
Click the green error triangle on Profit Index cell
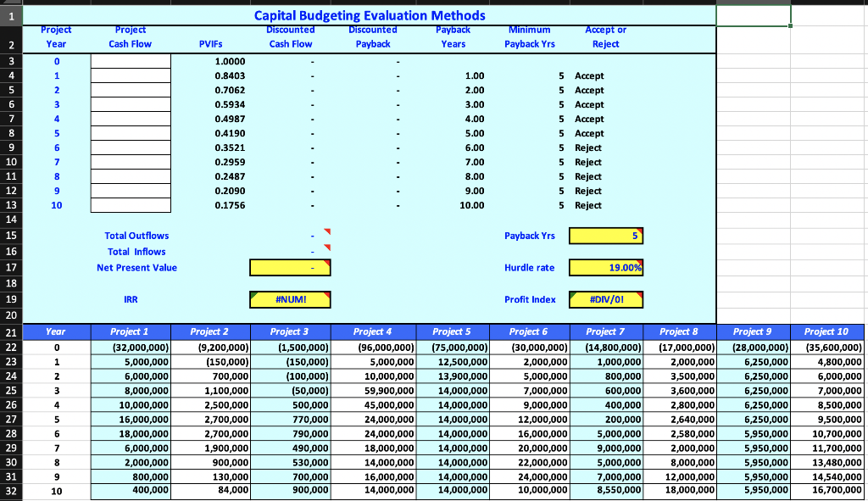tap(571, 294)
